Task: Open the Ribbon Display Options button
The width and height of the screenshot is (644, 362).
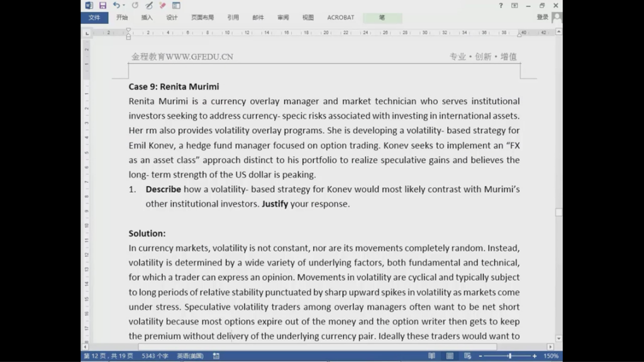Action: tap(514, 5)
